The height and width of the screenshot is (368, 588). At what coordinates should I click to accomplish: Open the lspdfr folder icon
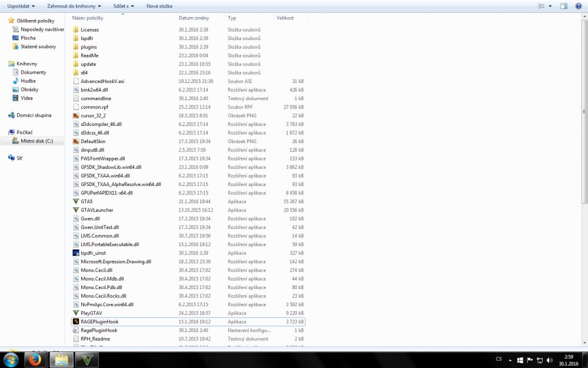point(76,38)
